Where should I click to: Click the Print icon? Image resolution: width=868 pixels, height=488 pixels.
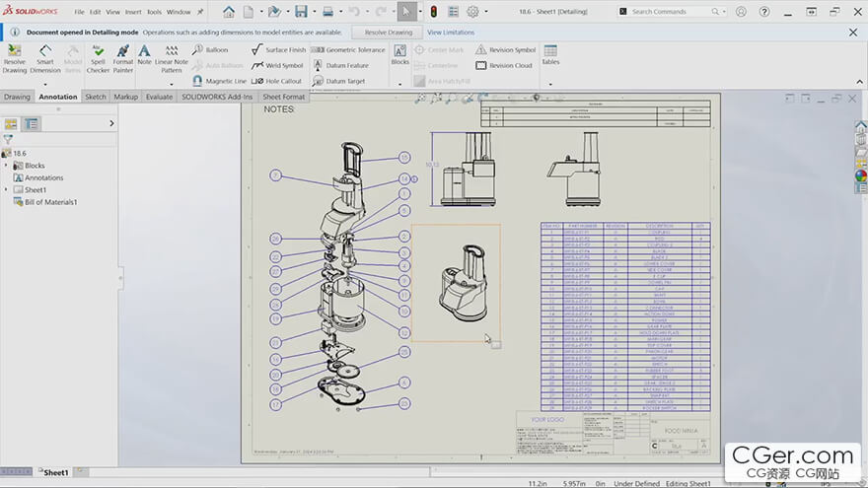[327, 11]
